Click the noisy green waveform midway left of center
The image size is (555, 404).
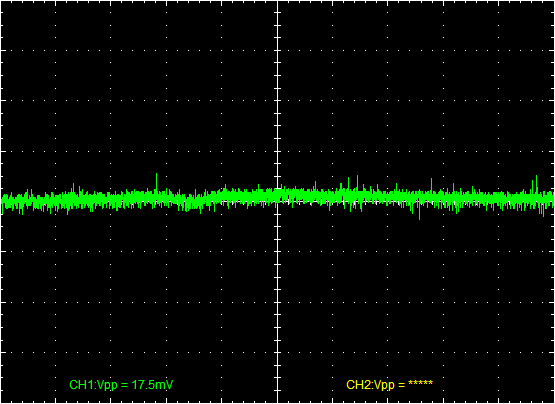tap(138, 198)
